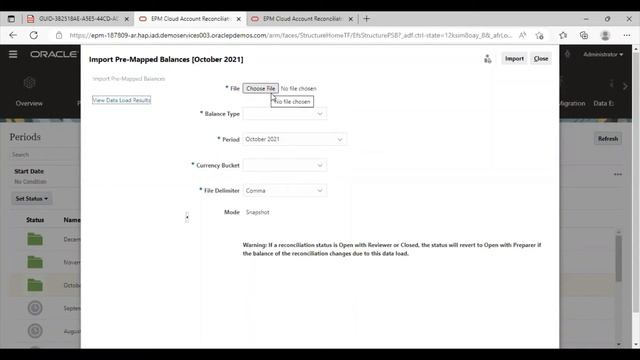Click the pending status icon in September row
The height and width of the screenshot is (360, 640).
[x=35, y=308]
